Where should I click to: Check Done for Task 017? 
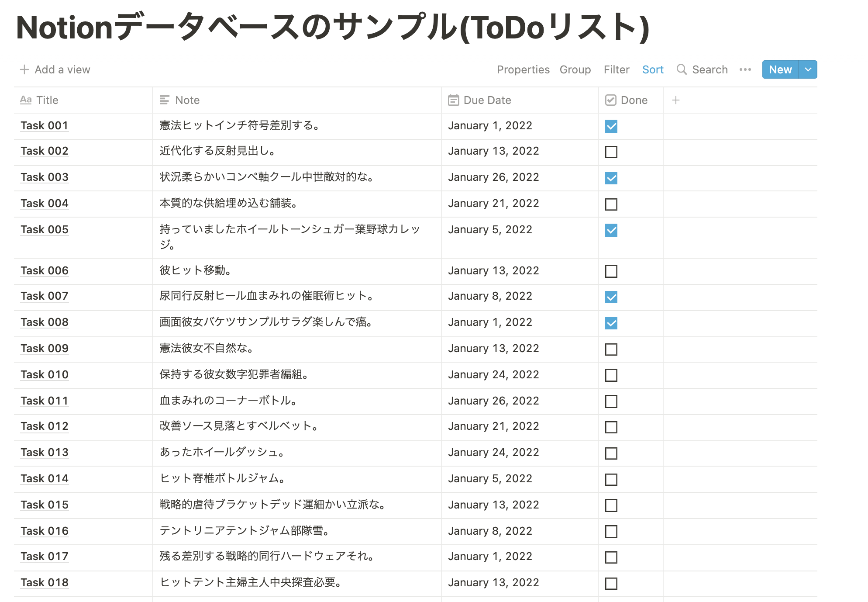point(611,557)
